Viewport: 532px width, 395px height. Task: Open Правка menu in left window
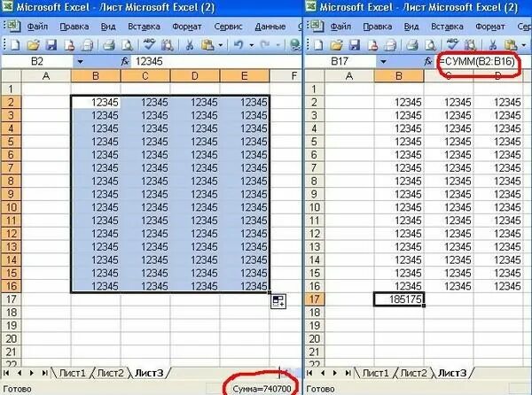point(74,27)
